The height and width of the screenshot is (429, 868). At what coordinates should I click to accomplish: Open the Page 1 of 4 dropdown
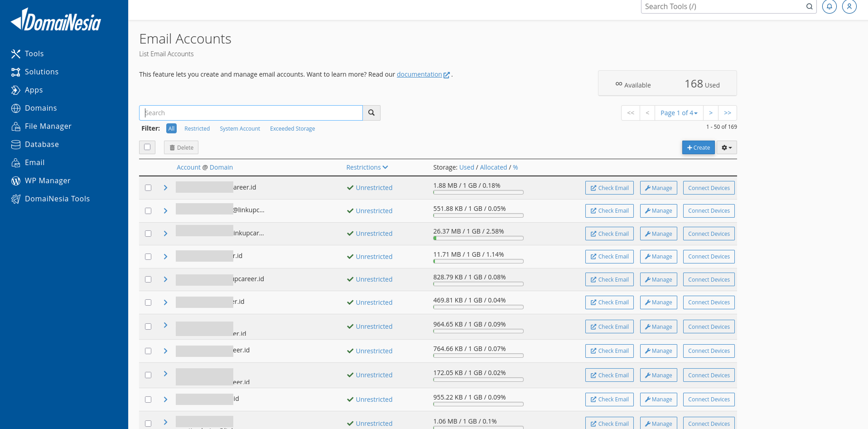point(679,113)
